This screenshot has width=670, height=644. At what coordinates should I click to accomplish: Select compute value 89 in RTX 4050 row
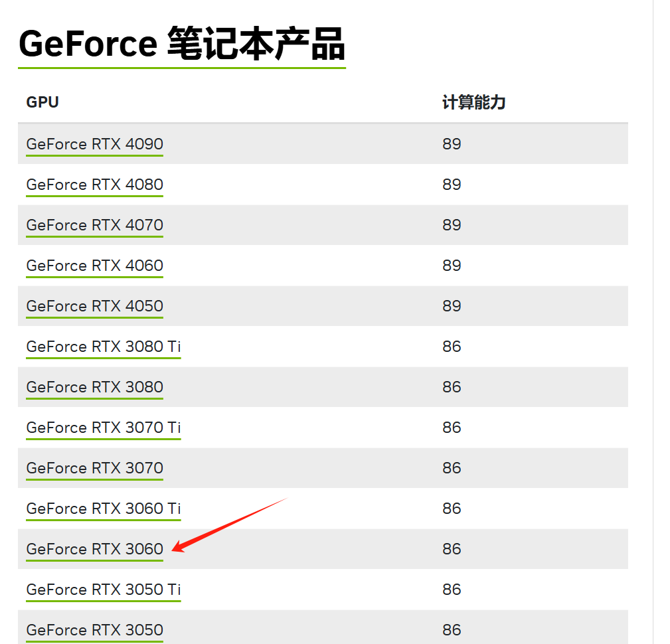[452, 307]
